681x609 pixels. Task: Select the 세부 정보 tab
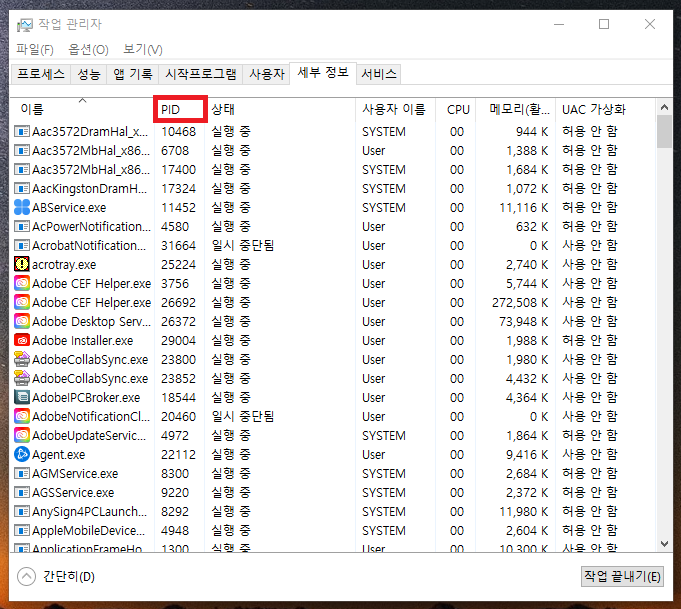[323, 73]
